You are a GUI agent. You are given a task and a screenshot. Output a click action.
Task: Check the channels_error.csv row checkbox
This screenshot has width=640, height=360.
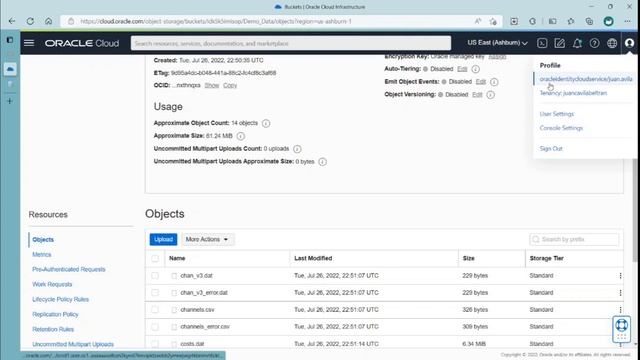[155, 327]
